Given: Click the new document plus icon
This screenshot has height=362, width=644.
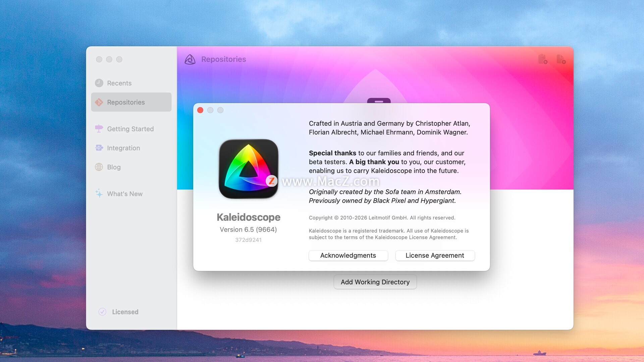Looking at the screenshot, I should tap(561, 59).
